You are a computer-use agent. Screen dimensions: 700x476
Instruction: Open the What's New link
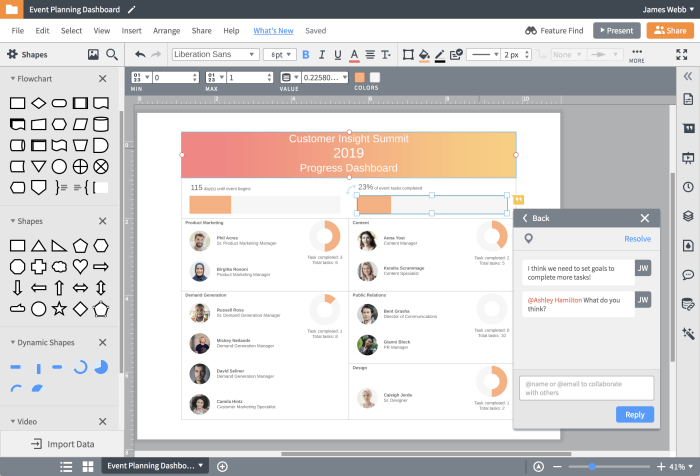coord(273,30)
